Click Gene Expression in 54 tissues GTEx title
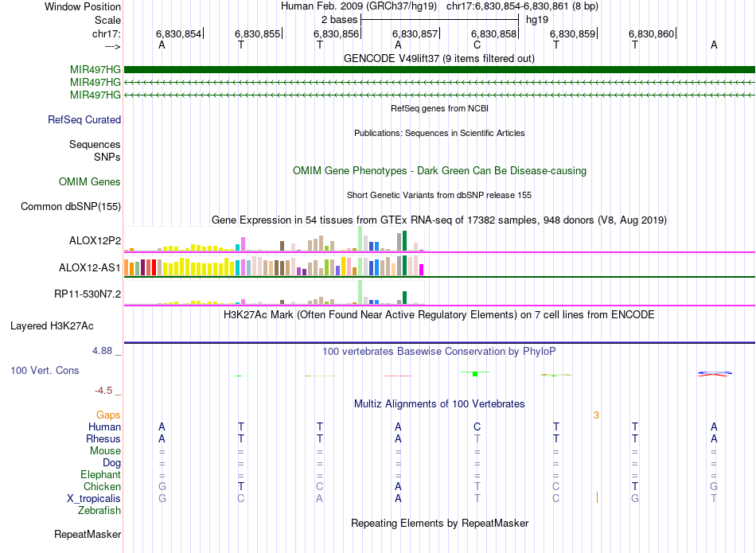Image resolution: width=756 pixels, height=553 pixels. (x=439, y=220)
